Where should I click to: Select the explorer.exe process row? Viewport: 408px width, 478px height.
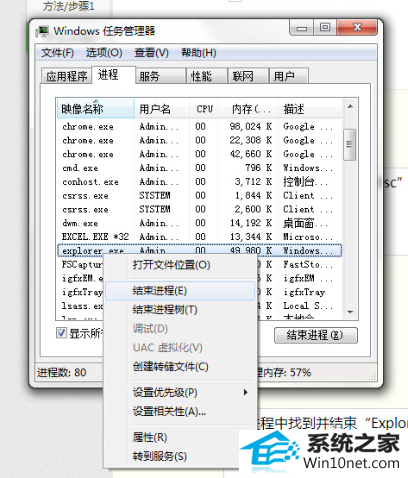click(199, 251)
